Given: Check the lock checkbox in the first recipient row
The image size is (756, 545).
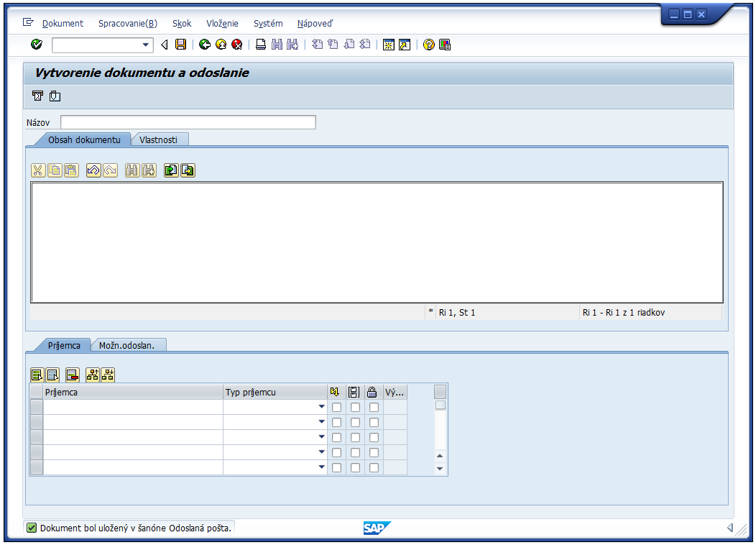Looking at the screenshot, I should 373,407.
